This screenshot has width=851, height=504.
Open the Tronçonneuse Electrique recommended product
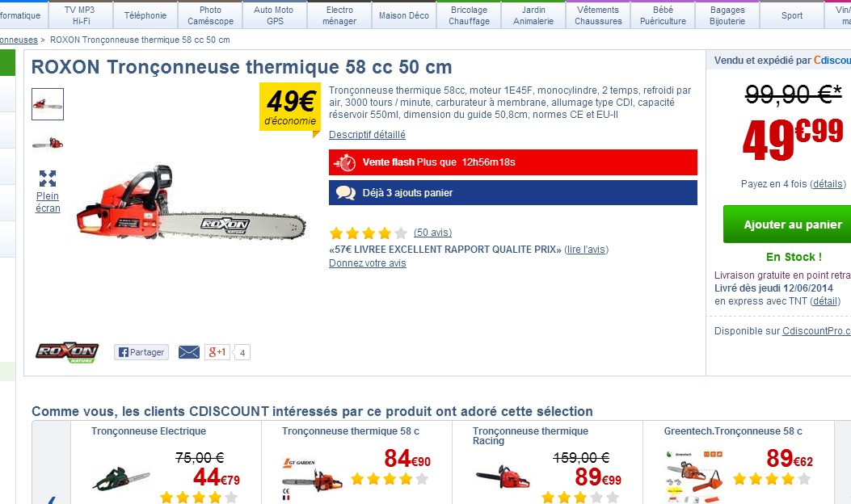(149, 431)
